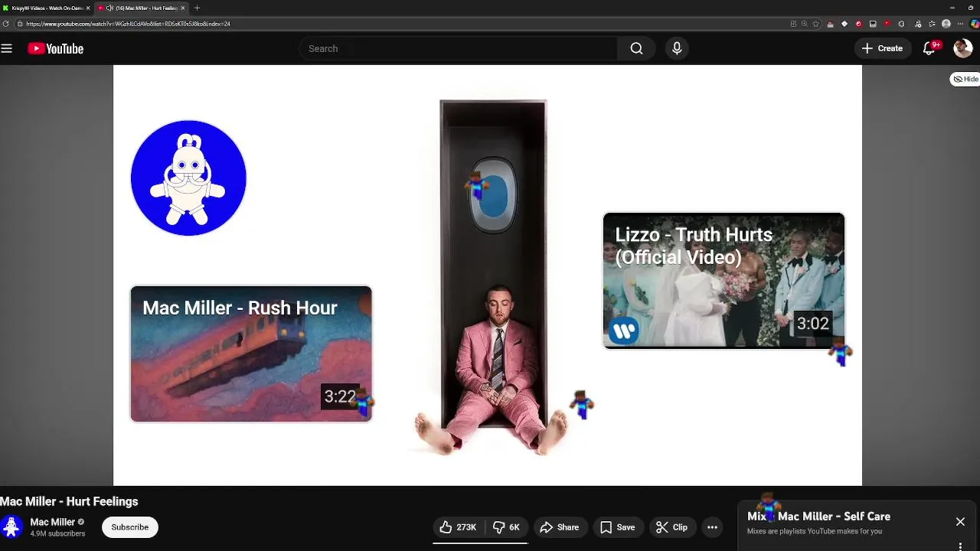Create a Clip of this video
Image resolution: width=980 pixels, height=551 pixels.
coord(671,527)
